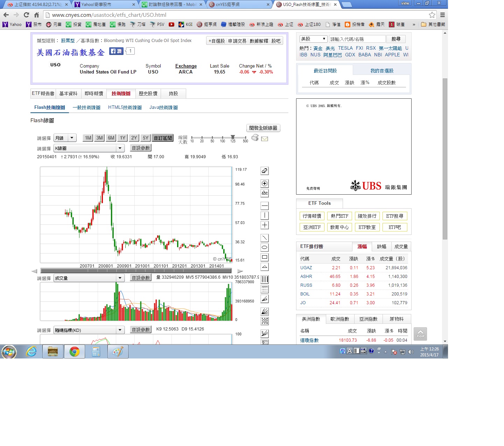This screenshot has width=504, height=446.
Task: Select the vertical parallel lines tool
Action: (x=265, y=279)
